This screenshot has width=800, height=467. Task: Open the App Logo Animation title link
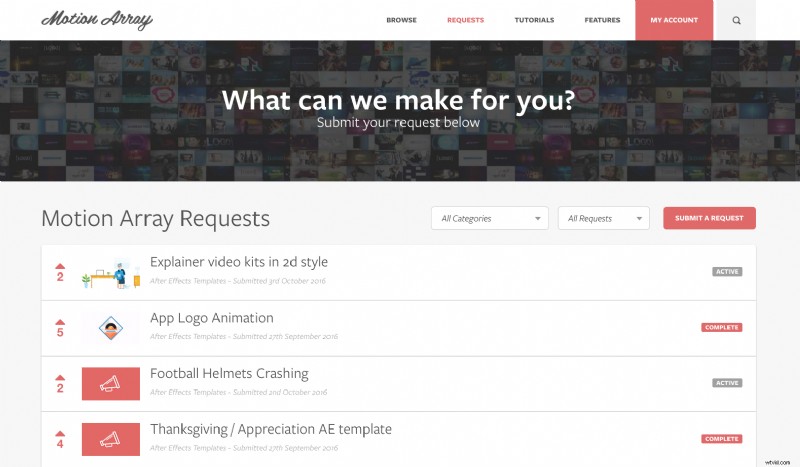[212, 318]
